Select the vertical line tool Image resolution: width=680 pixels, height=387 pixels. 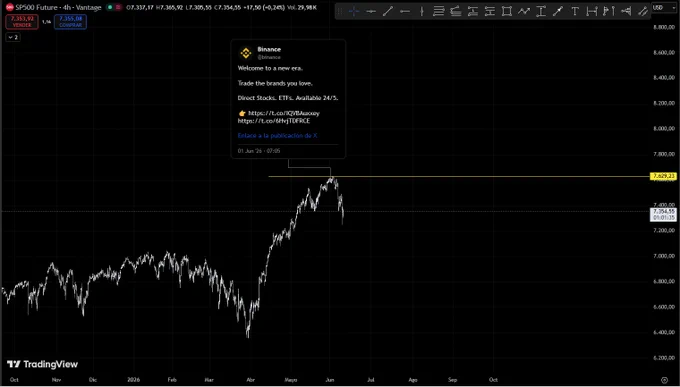[422, 12]
